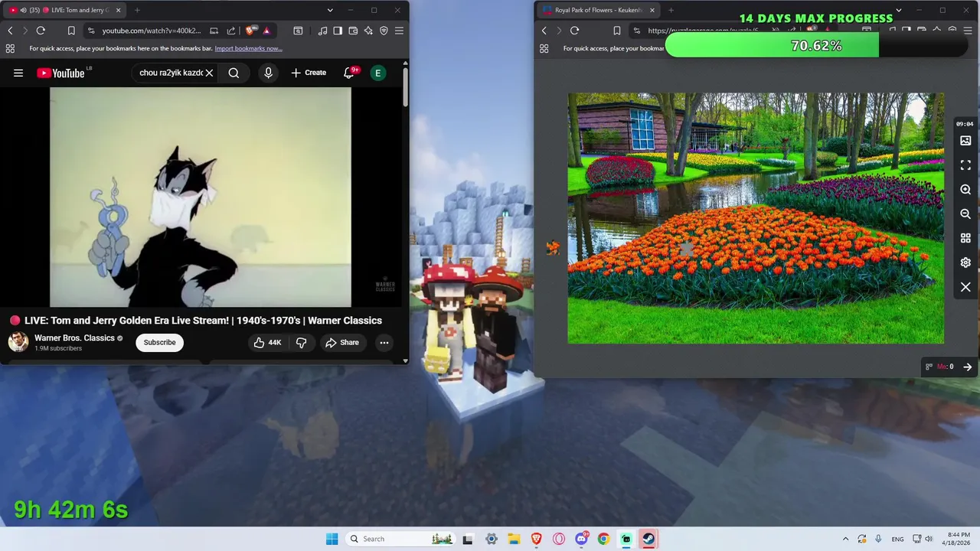Open tab search dropdown in puzzle window
The height and width of the screenshot is (551, 980).
pos(898,10)
